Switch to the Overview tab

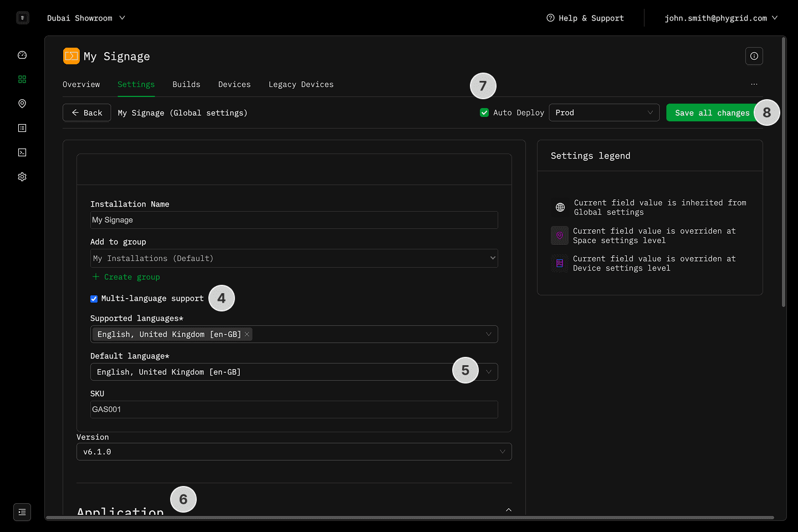click(81, 84)
